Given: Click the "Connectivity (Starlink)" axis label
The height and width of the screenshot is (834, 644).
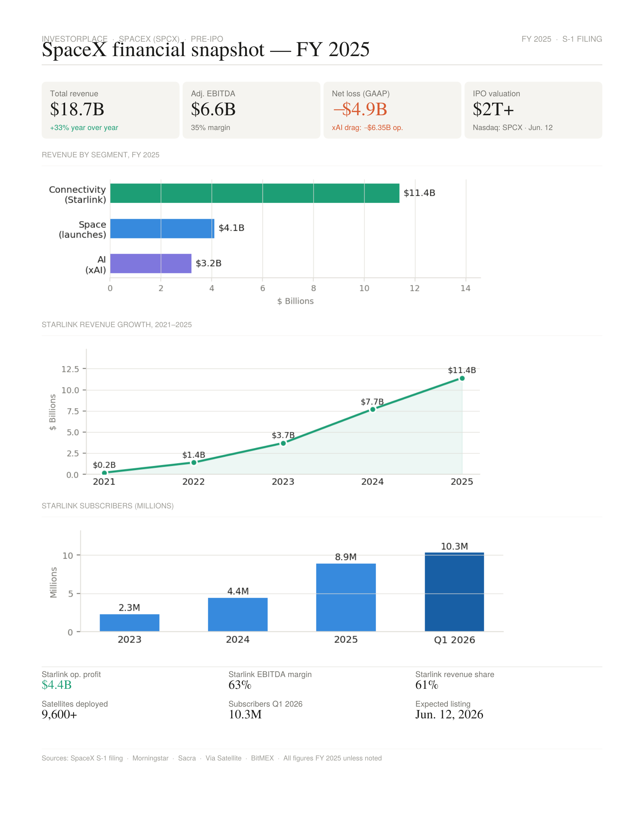Looking at the screenshot, I should click(77, 194).
